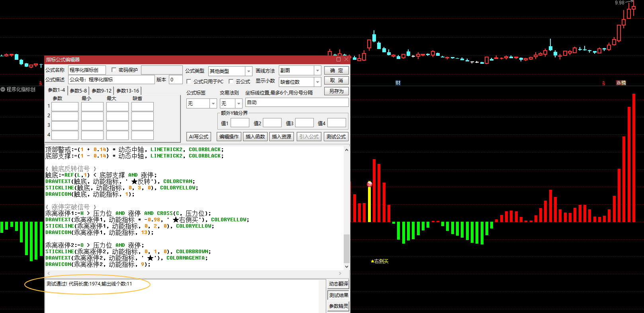Click the red signal icon atop yellow bar
644x313 pixels.
(x=370, y=184)
